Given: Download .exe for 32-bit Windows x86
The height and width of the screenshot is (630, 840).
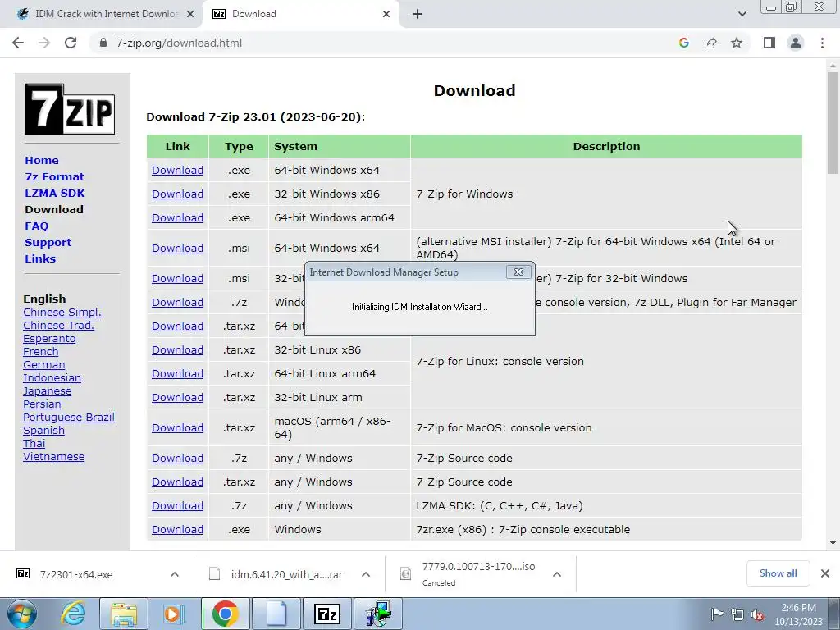Looking at the screenshot, I should pyautogui.click(x=177, y=194).
